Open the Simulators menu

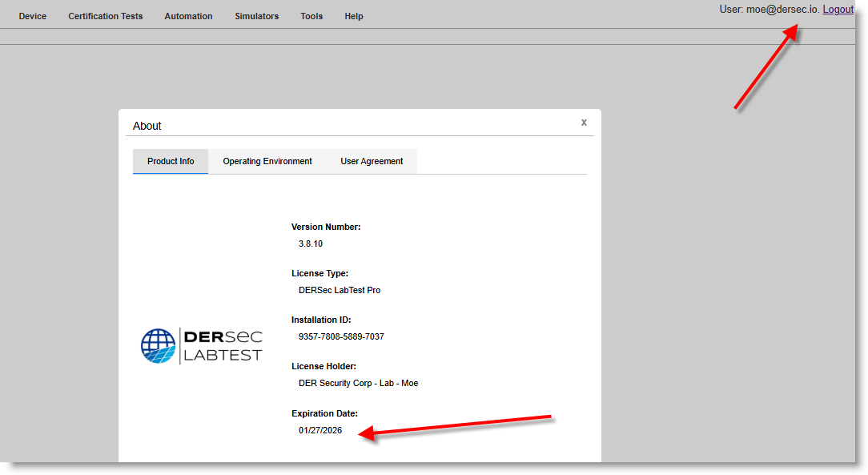pos(257,16)
